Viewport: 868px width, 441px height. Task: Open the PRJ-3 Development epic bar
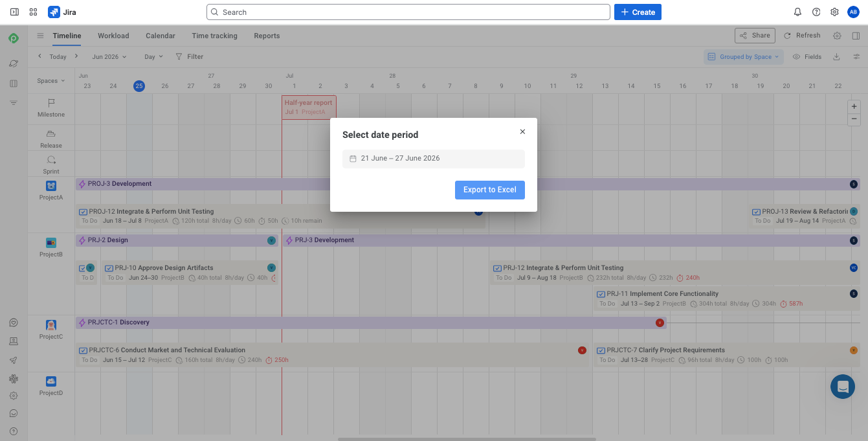572,240
